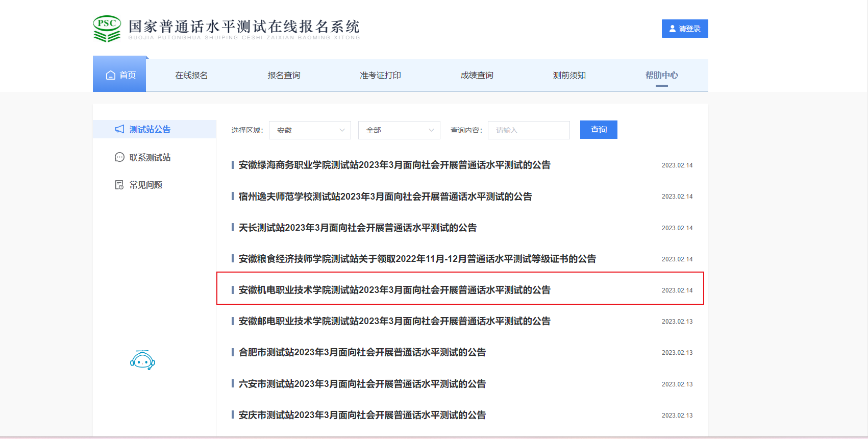Viewport: 868px width, 439px height.
Task: Click the document icon beside 常见问题
Action: (x=119, y=185)
